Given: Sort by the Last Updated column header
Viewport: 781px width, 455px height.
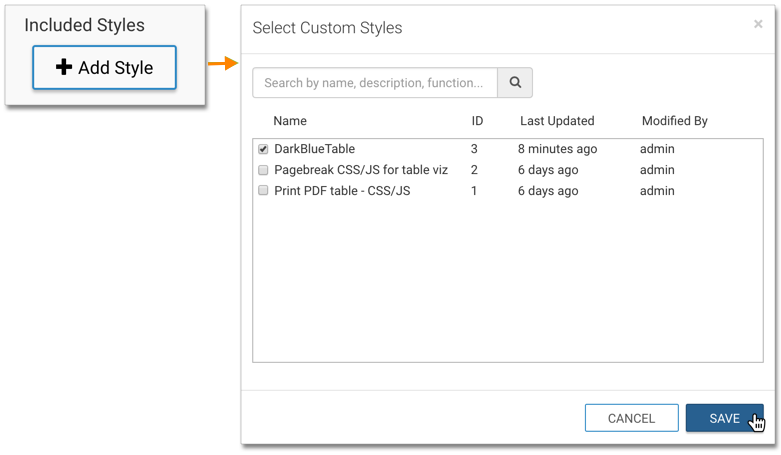Looking at the screenshot, I should pyautogui.click(x=557, y=121).
